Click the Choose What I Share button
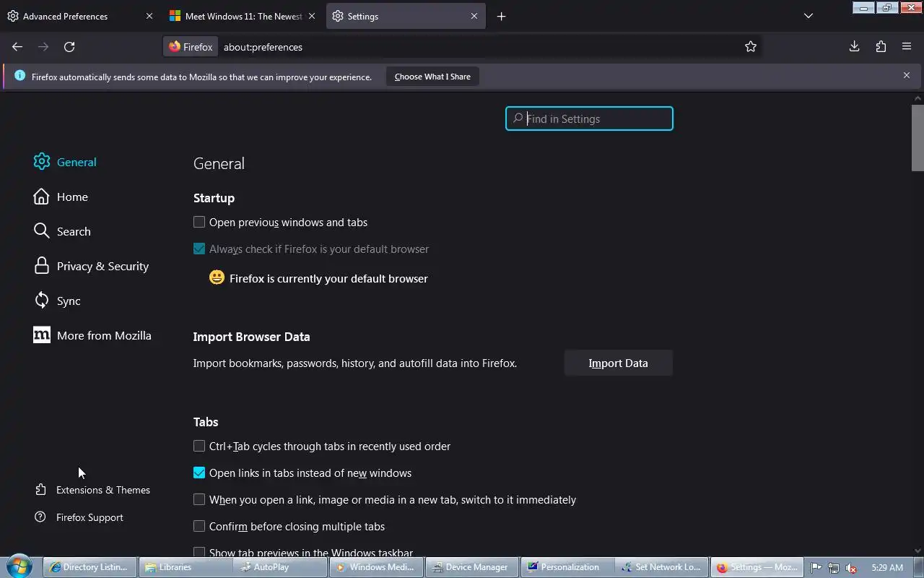924x578 pixels. click(432, 77)
